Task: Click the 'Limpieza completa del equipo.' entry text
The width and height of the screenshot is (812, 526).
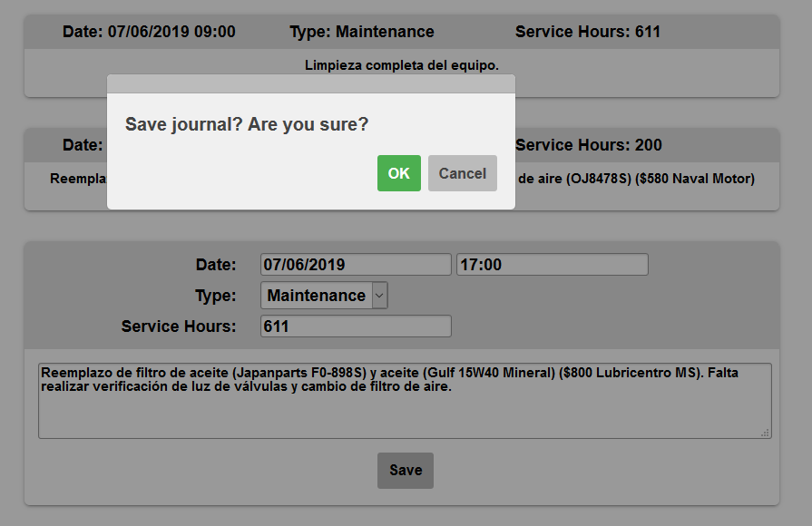Action: coord(401,65)
